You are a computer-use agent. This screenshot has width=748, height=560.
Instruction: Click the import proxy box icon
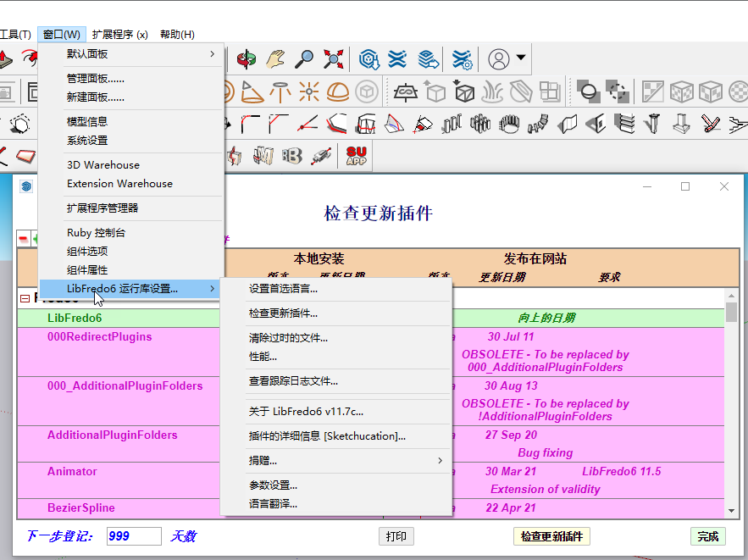[x=463, y=91]
